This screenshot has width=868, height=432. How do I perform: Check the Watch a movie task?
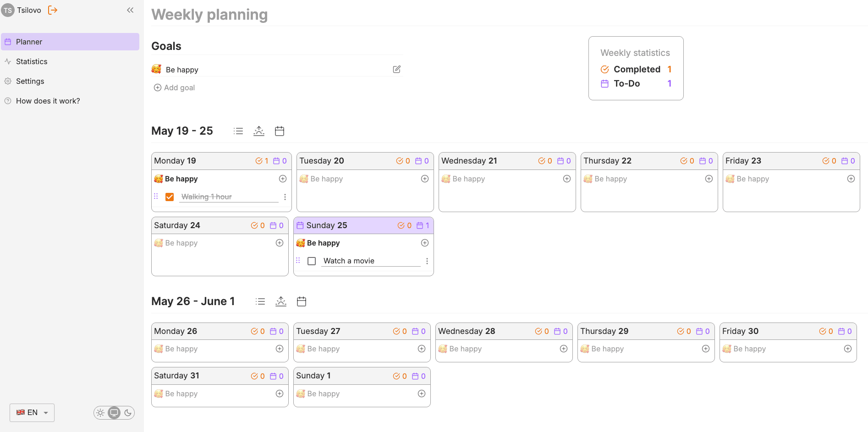point(312,261)
